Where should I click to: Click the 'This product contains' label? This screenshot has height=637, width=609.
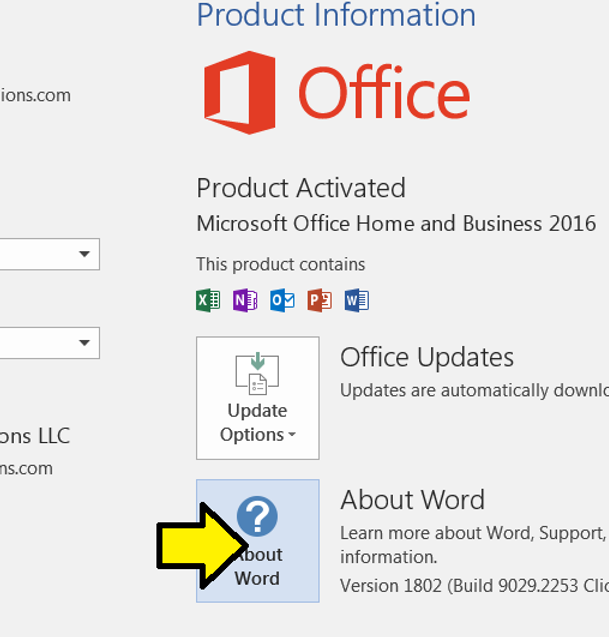pyautogui.click(x=281, y=265)
